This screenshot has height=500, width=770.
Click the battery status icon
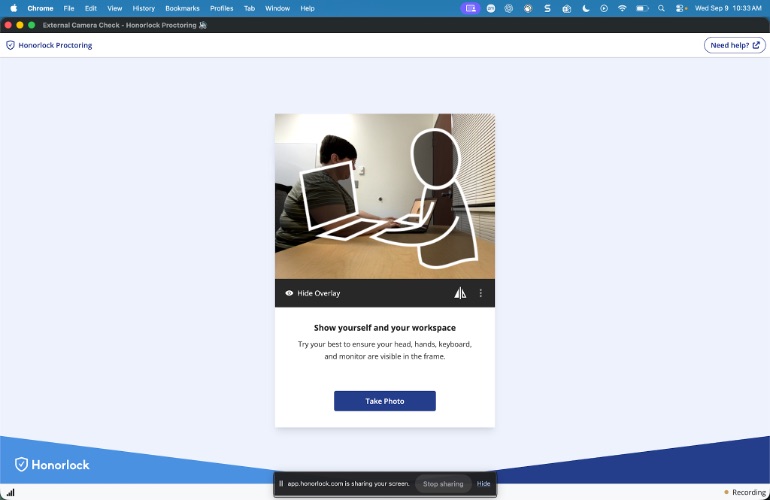[642, 8]
